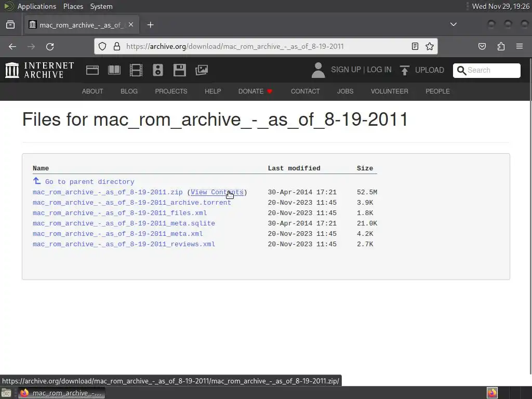
Task: Open the DONATE nav item
Action: (255, 91)
